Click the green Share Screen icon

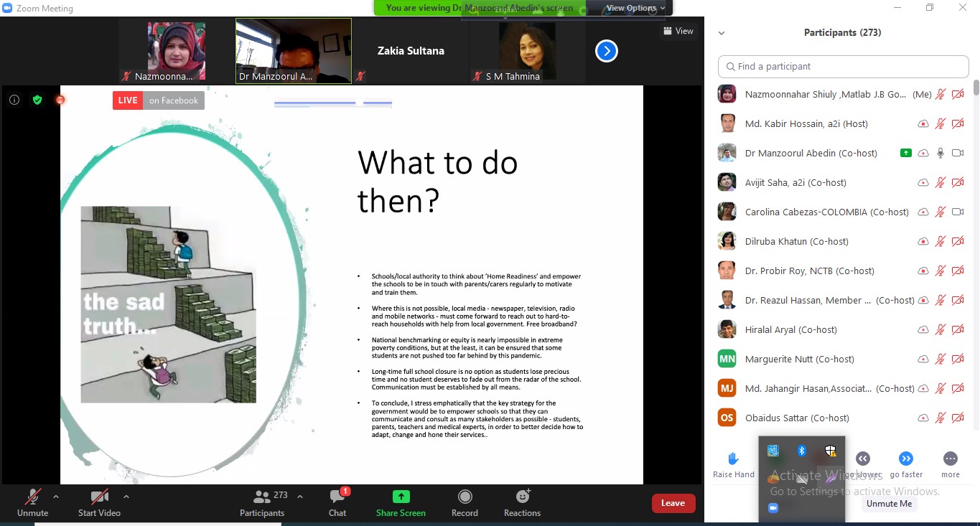pyautogui.click(x=401, y=497)
